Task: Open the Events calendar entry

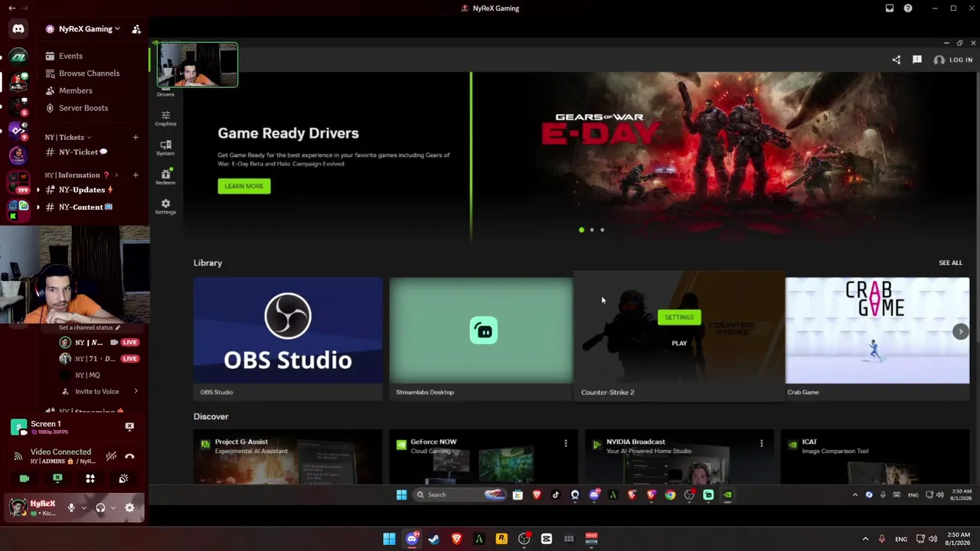Action: click(x=70, y=56)
